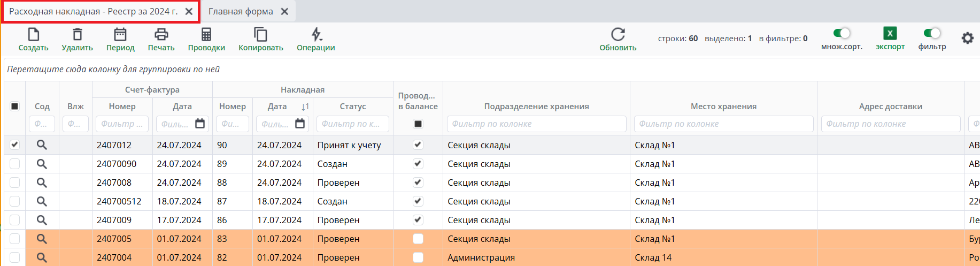Uncheck the row checkbox for invoice 2407012
This screenshot has height=266, width=980.
14,145
